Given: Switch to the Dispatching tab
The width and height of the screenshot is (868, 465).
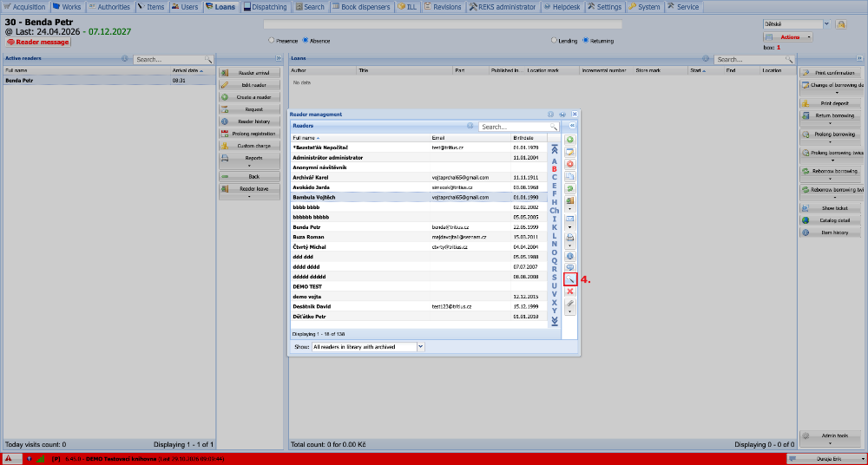Looking at the screenshot, I should [266, 7].
